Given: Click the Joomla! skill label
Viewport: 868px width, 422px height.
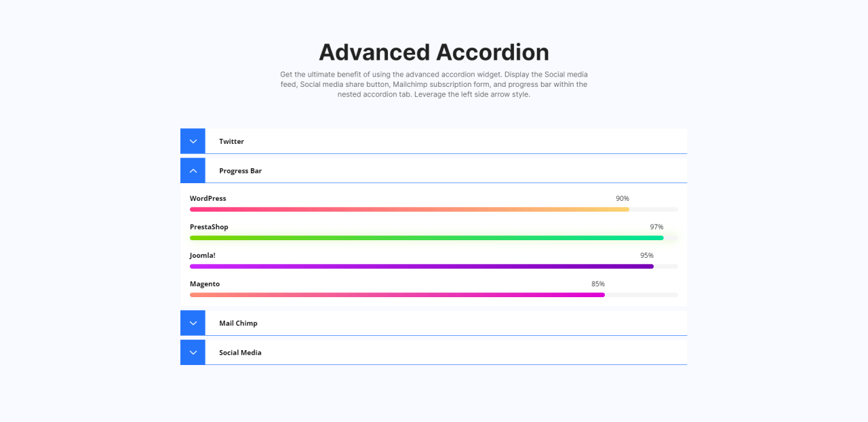Looking at the screenshot, I should point(202,256).
